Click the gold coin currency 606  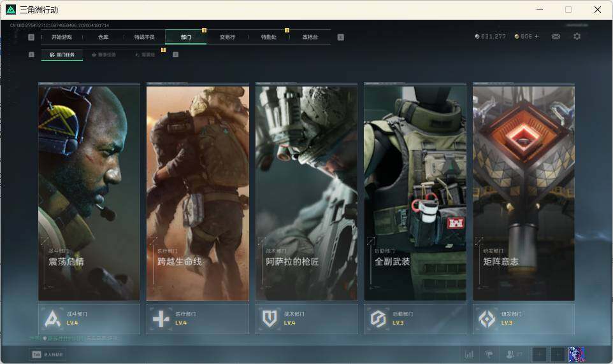(x=523, y=36)
